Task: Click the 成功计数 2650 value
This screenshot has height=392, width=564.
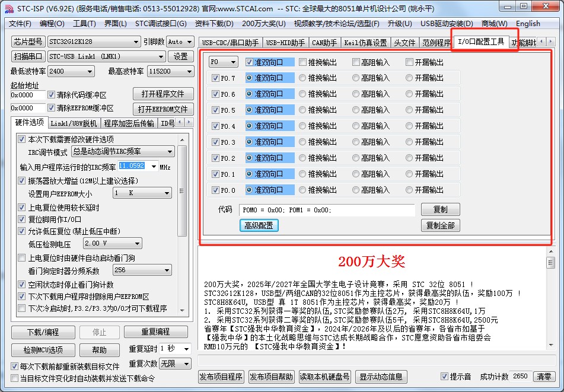Action: coord(520,377)
